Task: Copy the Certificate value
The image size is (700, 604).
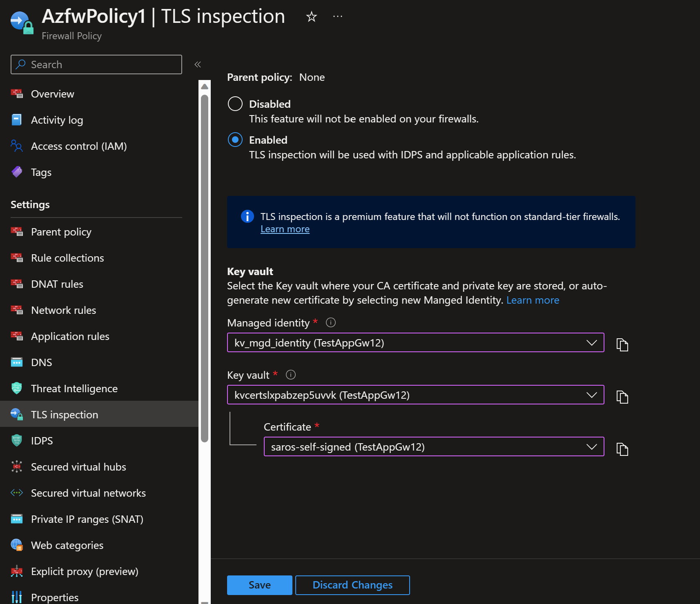Action: coord(622,449)
